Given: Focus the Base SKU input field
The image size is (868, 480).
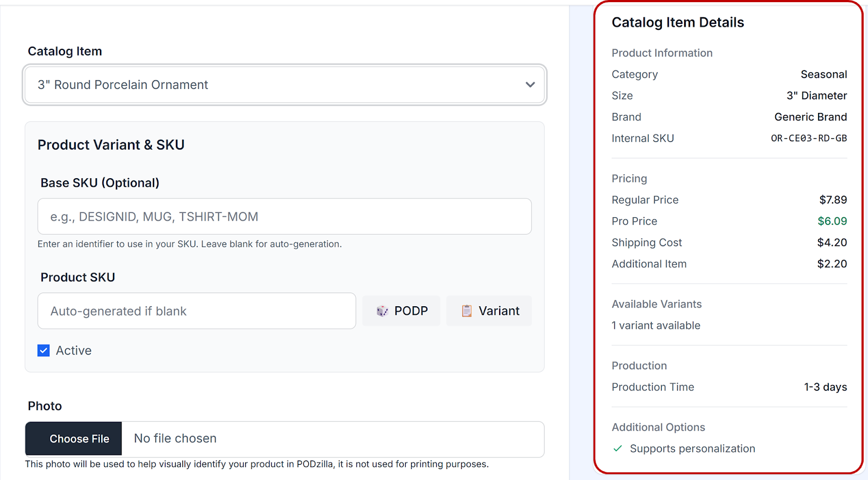Looking at the screenshot, I should [x=284, y=217].
